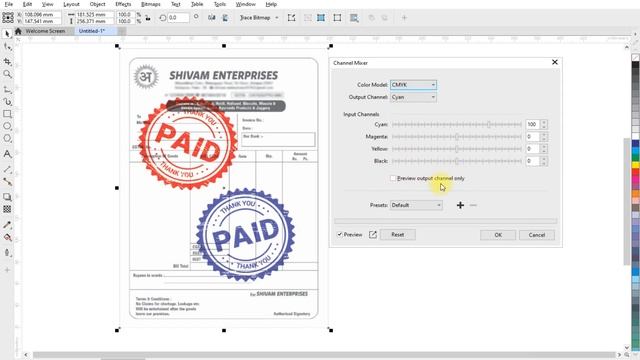
Task: Toggle Preview output channel only checkbox
Action: click(x=393, y=178)
